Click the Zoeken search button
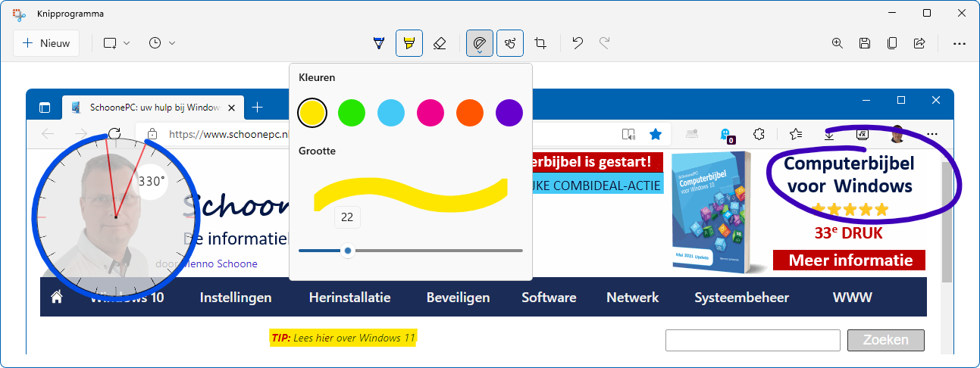The height and width of the screenshot is (368, 980). coord(886,340)
